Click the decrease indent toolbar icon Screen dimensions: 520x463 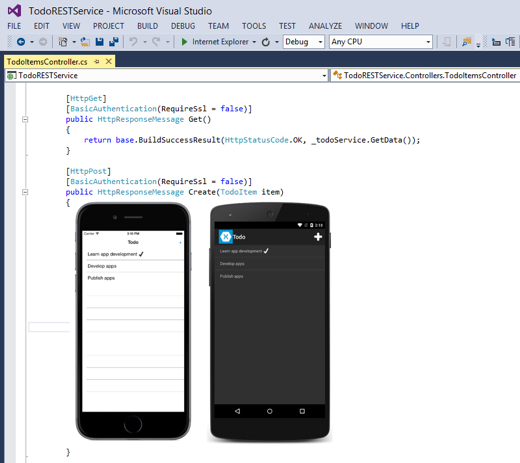496,42
